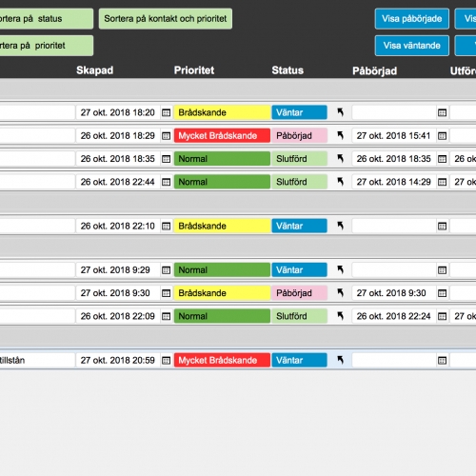476x476 pixels.
Task: Open calendar icon next to 26 okt. 2018 18:29
Action: 166,136
